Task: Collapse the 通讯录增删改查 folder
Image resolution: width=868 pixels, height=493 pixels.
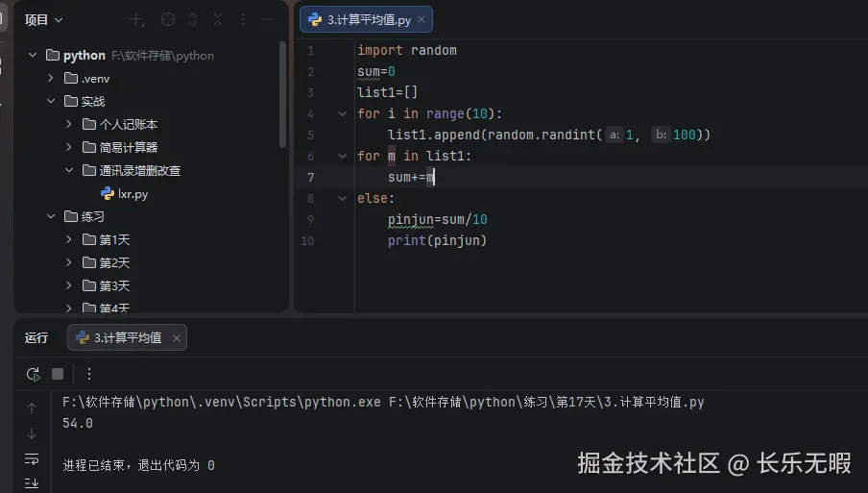Action: tap(68, 170)
